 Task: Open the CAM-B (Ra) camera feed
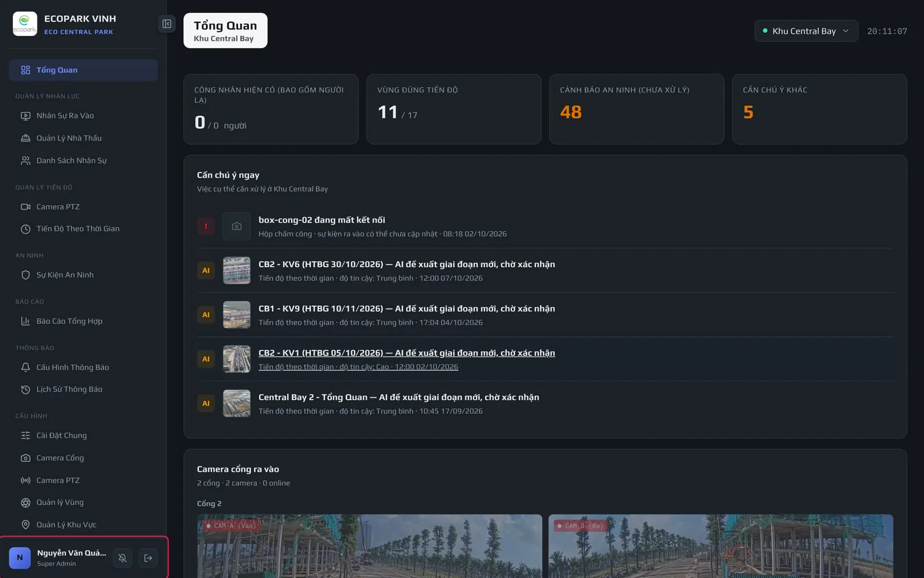click(721, 546)
